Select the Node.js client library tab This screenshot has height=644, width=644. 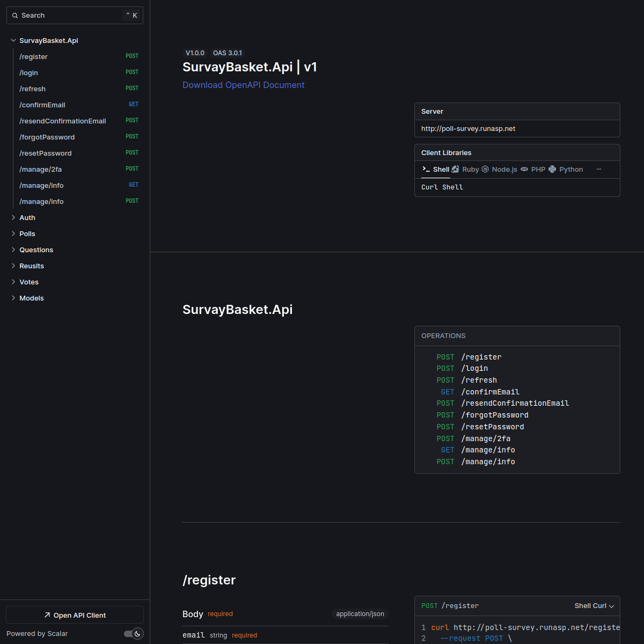coord(500,169)
